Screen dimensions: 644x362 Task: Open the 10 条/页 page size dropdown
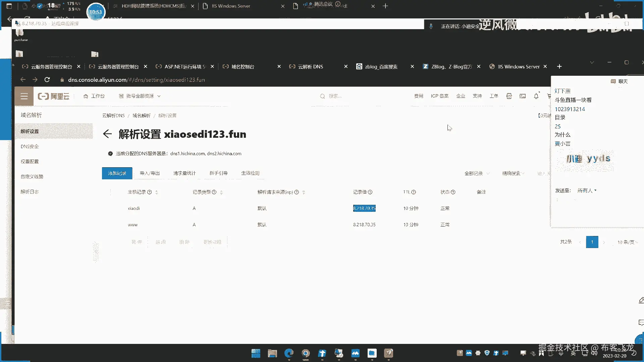coord(627,242)
